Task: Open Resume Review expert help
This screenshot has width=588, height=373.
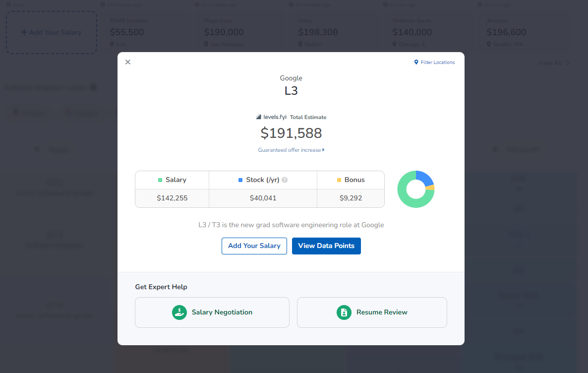Action: coord(372,312)
